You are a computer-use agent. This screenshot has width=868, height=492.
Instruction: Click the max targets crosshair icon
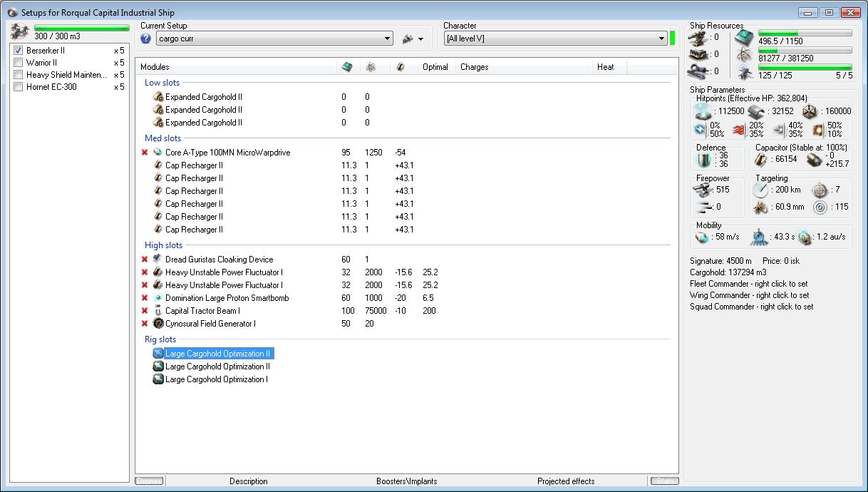click(x=820, y=190)
